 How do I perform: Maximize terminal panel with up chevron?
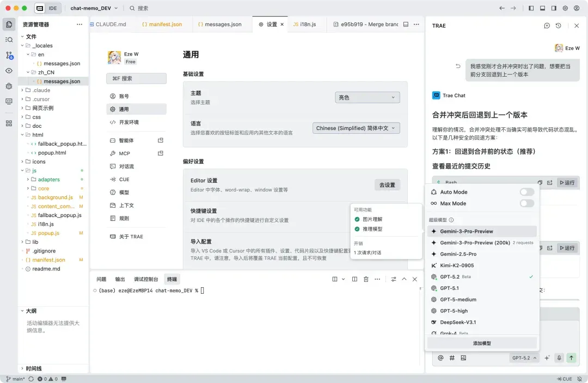[x=404, y=279]
